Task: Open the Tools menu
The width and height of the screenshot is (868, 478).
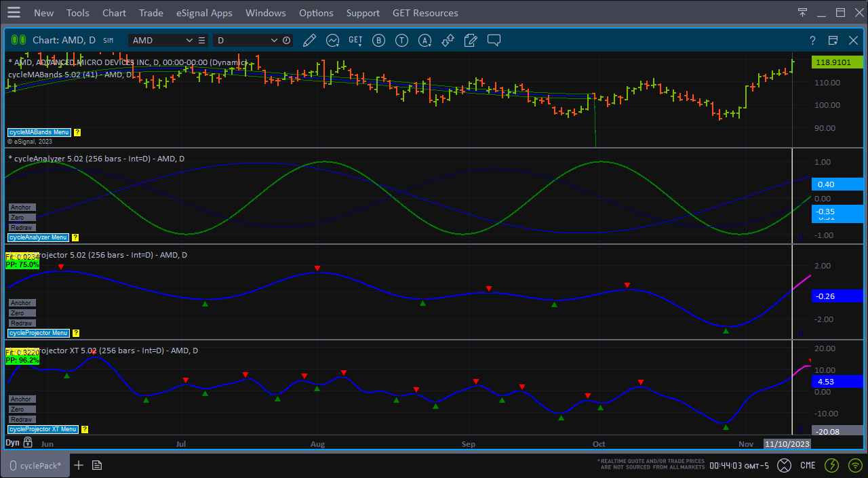Action: (78, 13)
